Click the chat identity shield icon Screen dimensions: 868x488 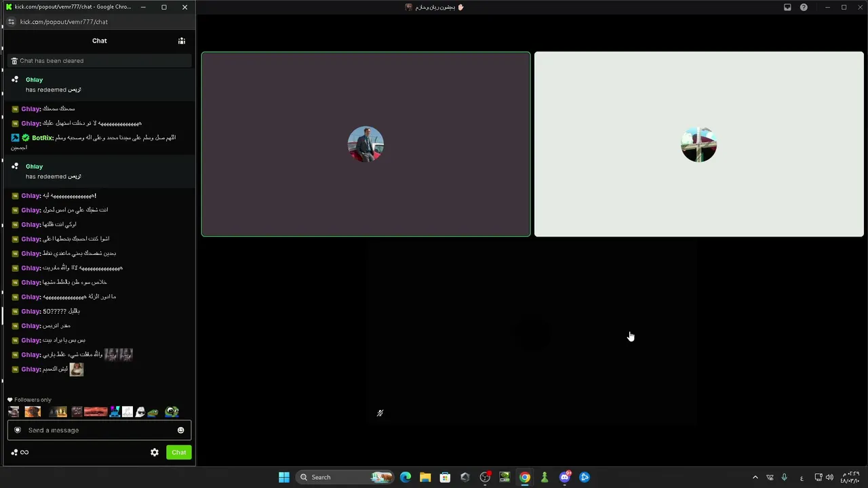[18, 430]
